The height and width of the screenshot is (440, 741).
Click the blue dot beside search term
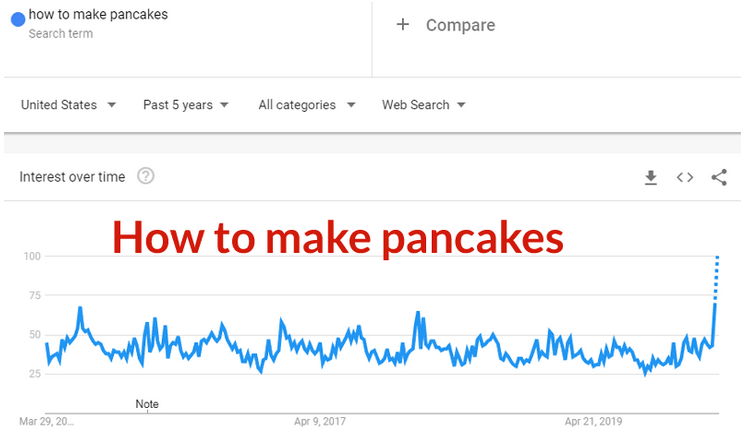coord(17,18)
